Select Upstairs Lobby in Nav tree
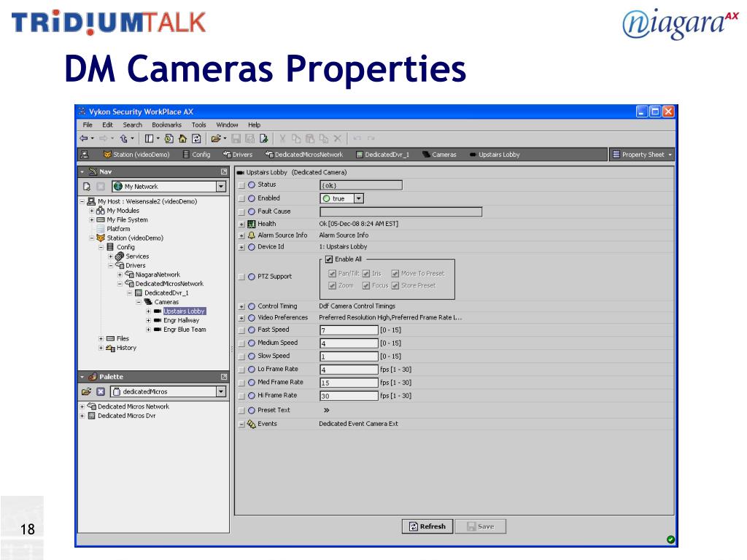747x560 pixels. click(x=184, y=311)
